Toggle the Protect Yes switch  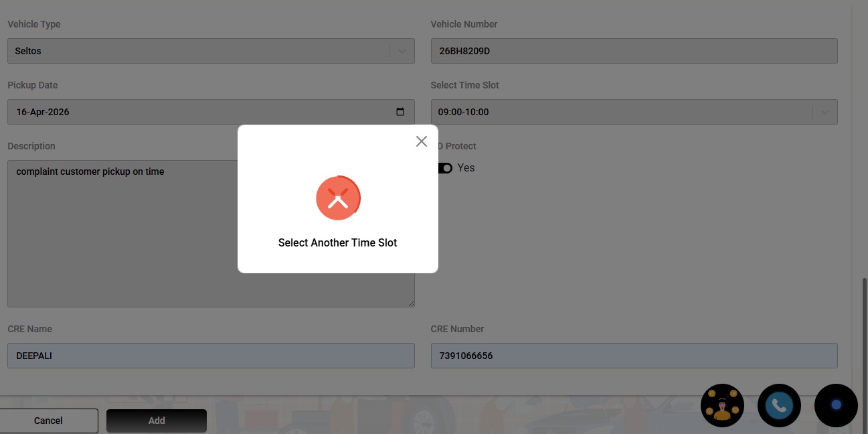tap(445, 168)
